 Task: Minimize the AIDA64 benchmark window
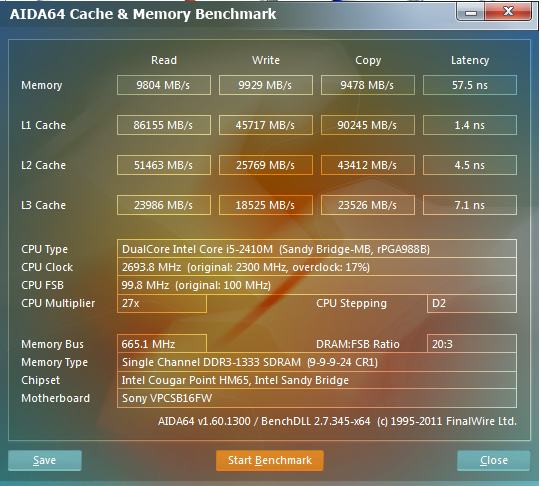tap(471, 12)
